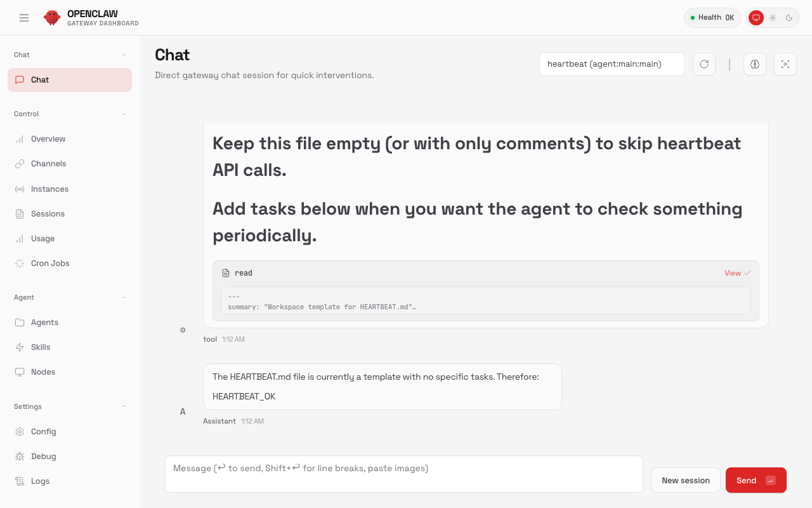Viewport: 812px width, 508px height.
Task: Expand the read tool View link
Action: pos(737,273)
